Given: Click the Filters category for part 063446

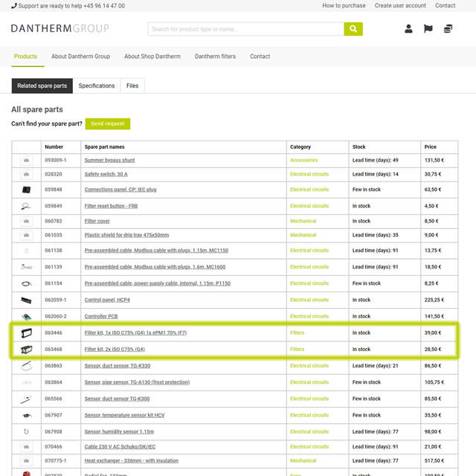Looking at the screenshot, I should click(x=297, y=333).
